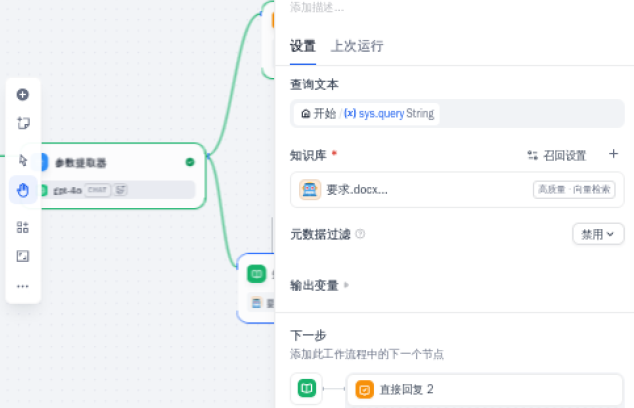The width and height of the screenshot is (634, 408).
Task: Click the 直接回复 2 next step node
Action: point(484,390)
